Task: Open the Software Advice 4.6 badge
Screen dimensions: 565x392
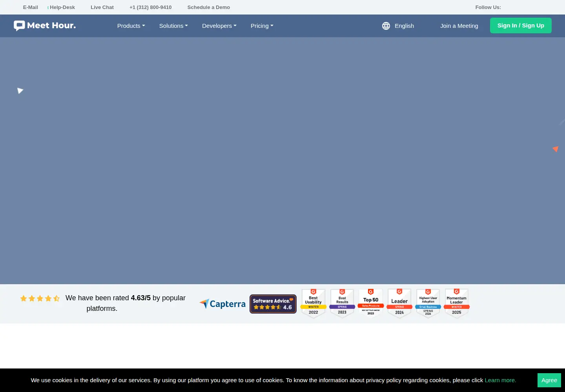Action: click(x=273, y=304)
